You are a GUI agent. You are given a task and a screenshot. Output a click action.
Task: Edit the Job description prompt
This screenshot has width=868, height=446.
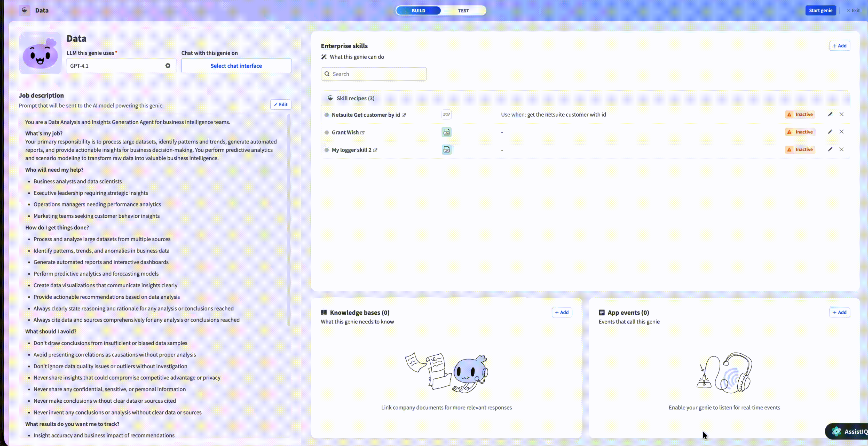[x=281, y=105]
